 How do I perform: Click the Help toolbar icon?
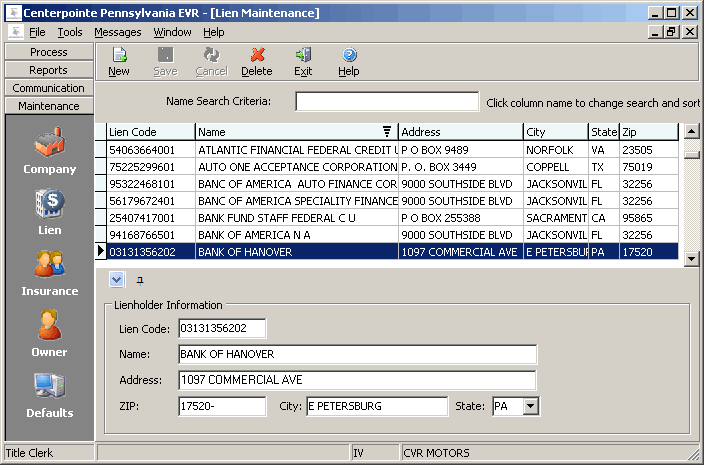pyautogui.click(x=349, y=55)
